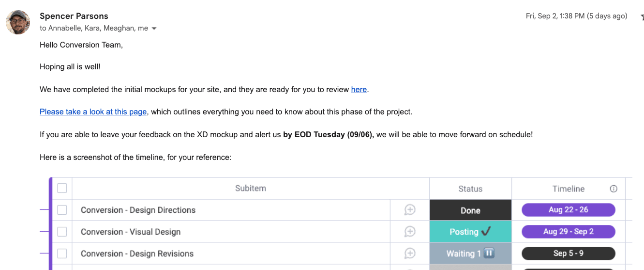The width and height of the screenshot is (644, 270).
Task: Open the 'Posting' status cell
Action: point(470,232)
